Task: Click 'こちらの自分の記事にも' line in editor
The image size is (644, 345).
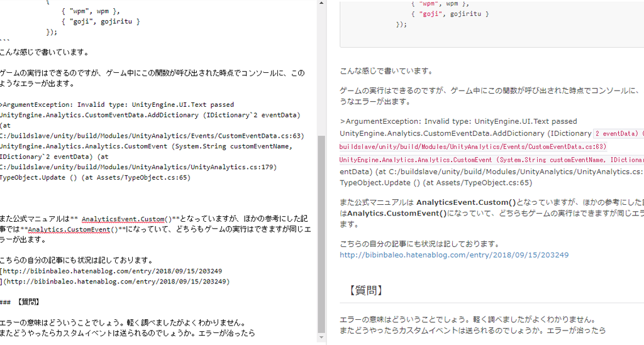Action: click(x=77, y=260)
